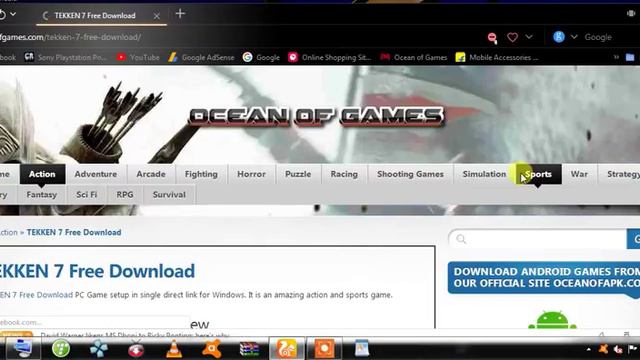Viewport: 640px width, 360px height.
Task: Select the Survival category
Action: (x=169, y=195)
